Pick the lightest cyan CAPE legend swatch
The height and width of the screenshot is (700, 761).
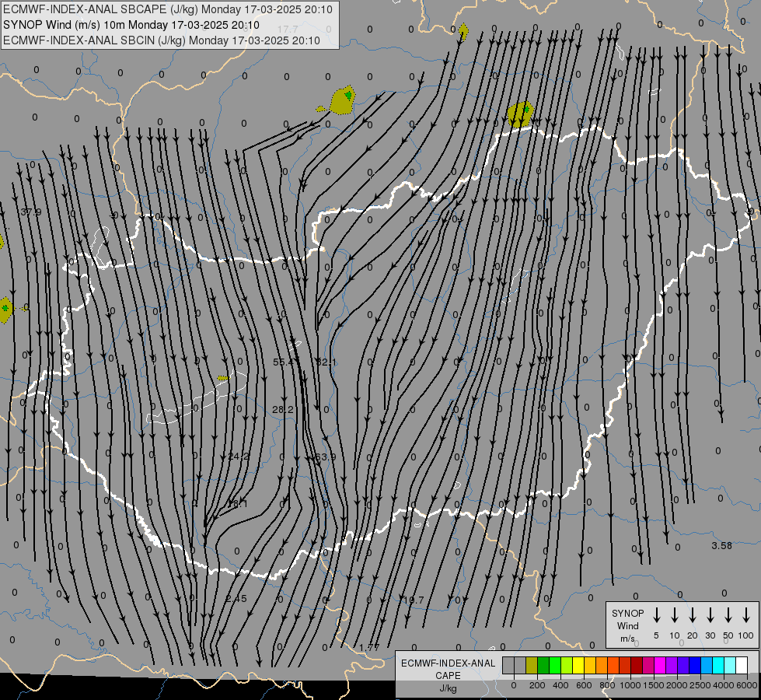pos(729,666)
